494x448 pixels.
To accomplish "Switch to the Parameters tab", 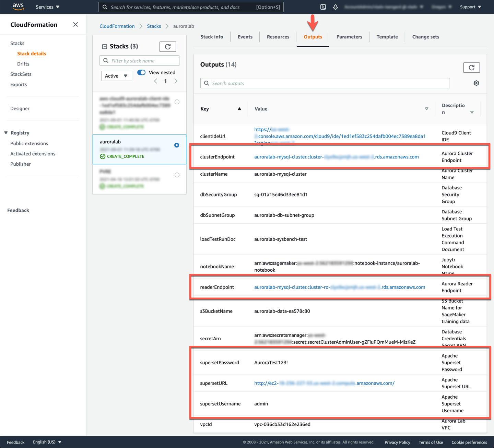I will tap(349, 37).
